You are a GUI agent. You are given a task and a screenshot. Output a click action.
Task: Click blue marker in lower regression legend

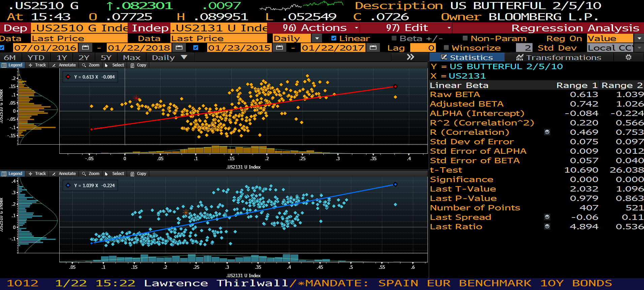click(68, 185)
